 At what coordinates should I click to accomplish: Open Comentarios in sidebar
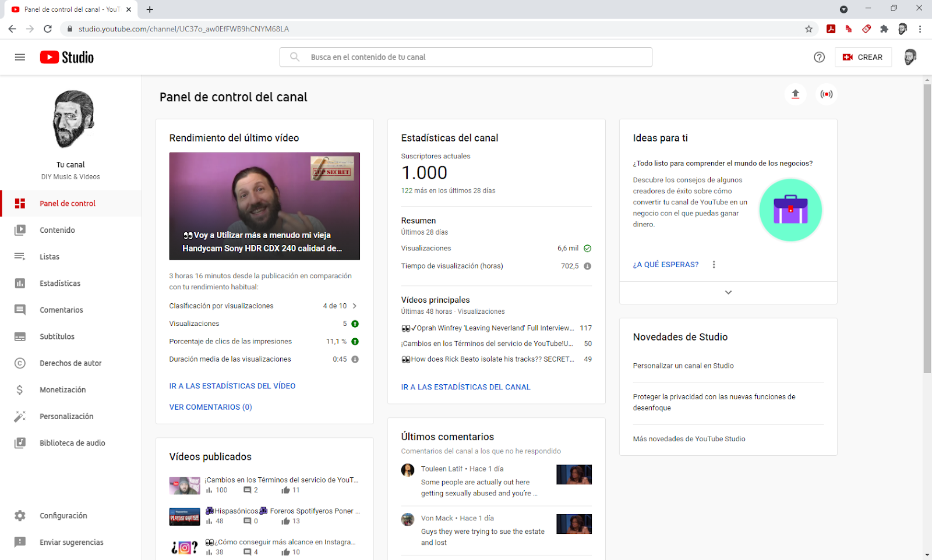[x=70, y=310]
